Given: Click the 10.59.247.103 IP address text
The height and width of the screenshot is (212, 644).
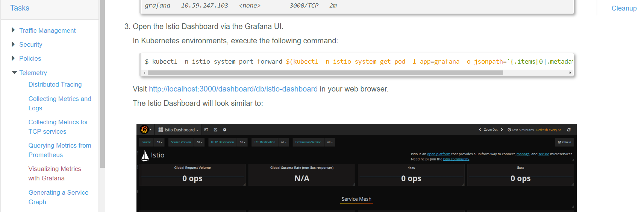Looking at the screenshot, I should click(205, 6).
